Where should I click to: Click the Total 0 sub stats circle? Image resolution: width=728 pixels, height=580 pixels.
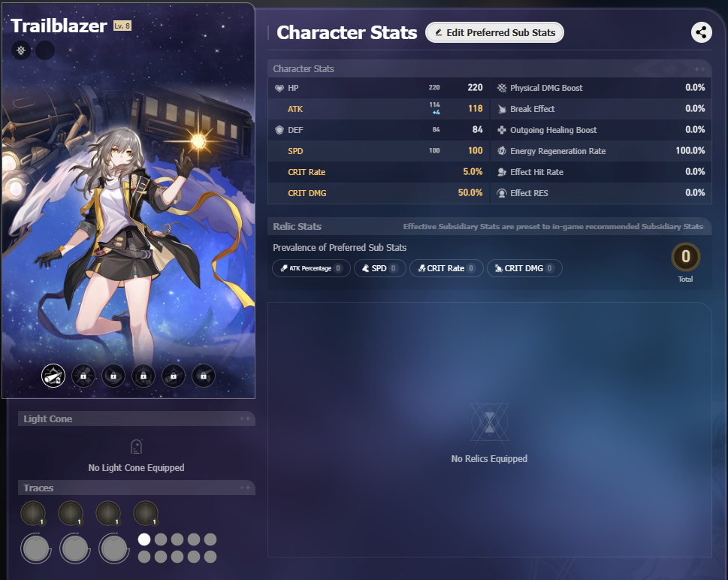point(685,257)
